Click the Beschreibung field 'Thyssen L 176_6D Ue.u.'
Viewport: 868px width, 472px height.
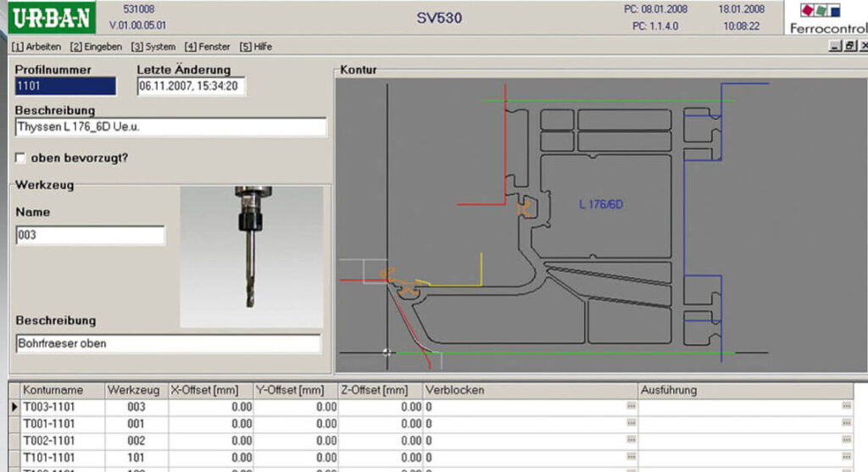coord(171,127)
